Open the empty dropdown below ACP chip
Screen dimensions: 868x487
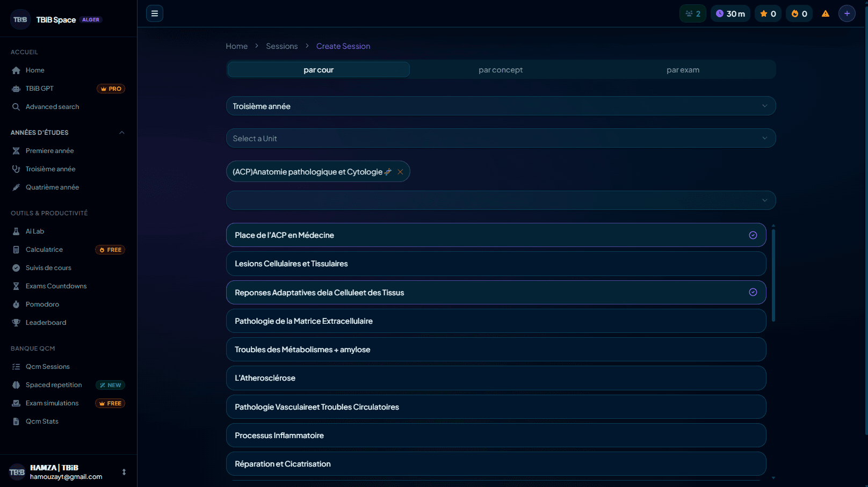[501, 200]
